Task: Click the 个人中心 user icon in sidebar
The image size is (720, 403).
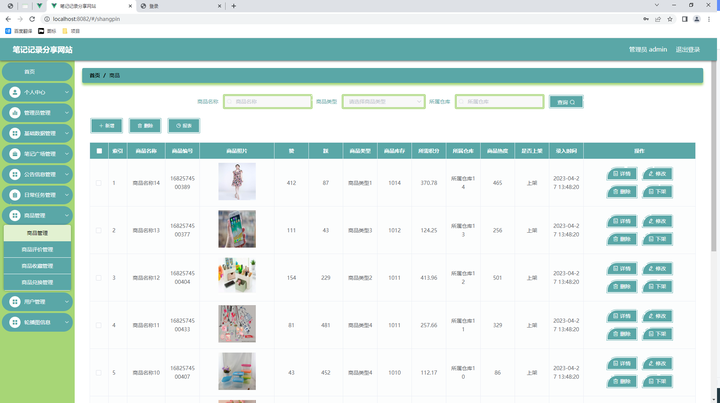Action: (15, 92)
